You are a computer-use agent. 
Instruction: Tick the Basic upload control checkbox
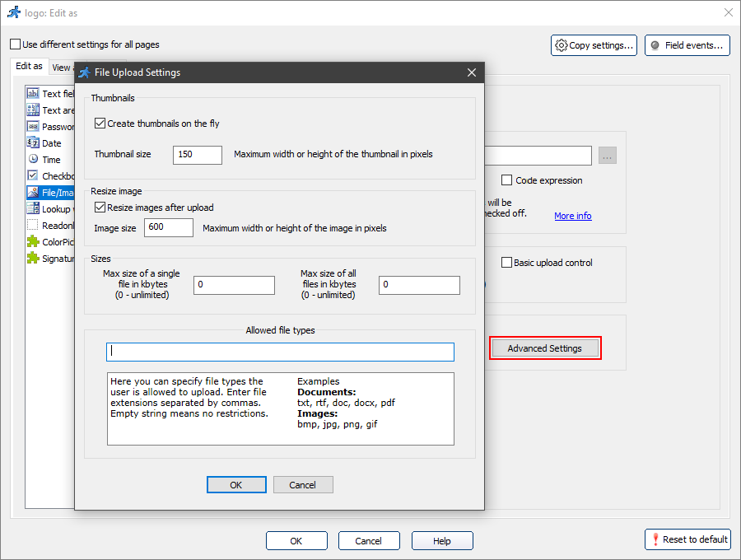507,263
